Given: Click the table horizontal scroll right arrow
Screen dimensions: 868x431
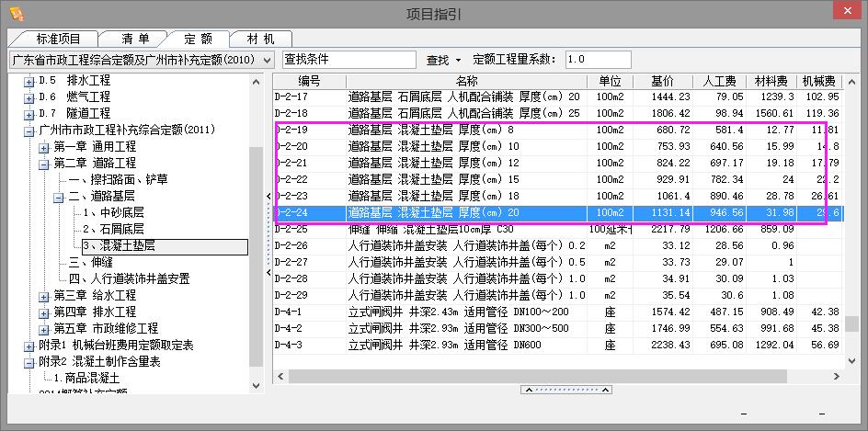Looking at the screenshot, I should [x=837, y=376].
